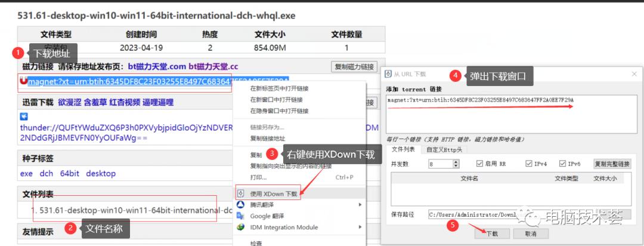Click the 854.09M file size cell
The width and height of the screenshot is (644, 246).
tap(270, 48)
